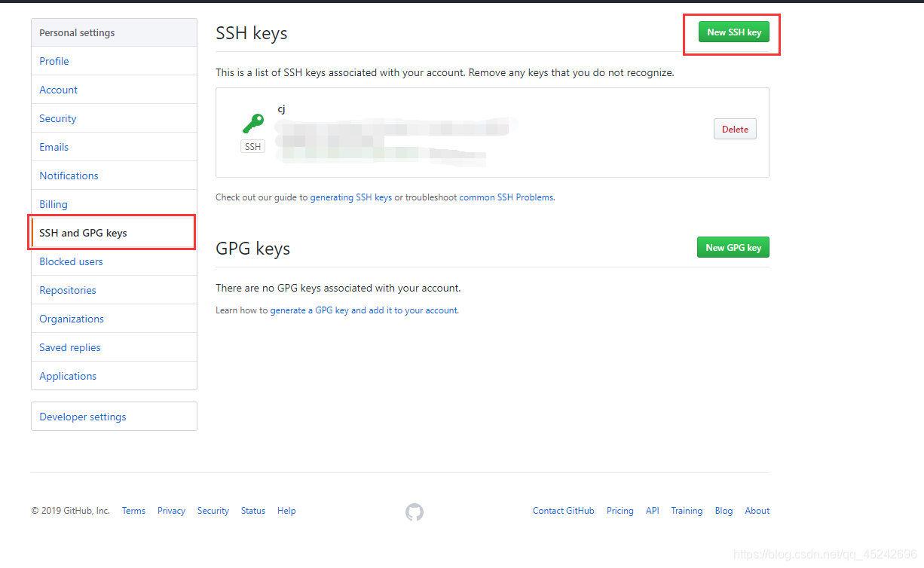The image size is (924, 568).
Task: Click the GitHub octocat logo in the footer
Action: [x=414, y=512]
